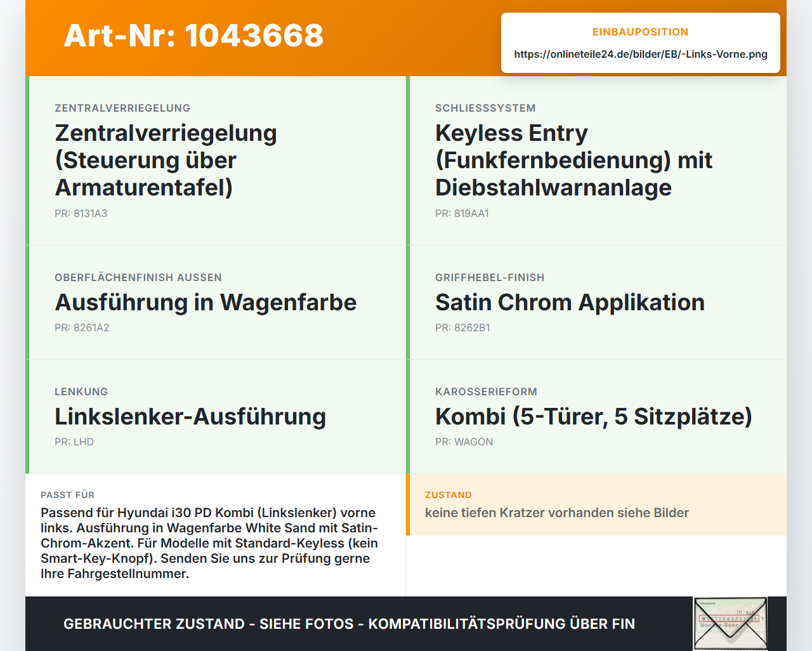Click the Zustand condition note about Kratzer
This screenshot has height=651, width=812.
(557, 513)
